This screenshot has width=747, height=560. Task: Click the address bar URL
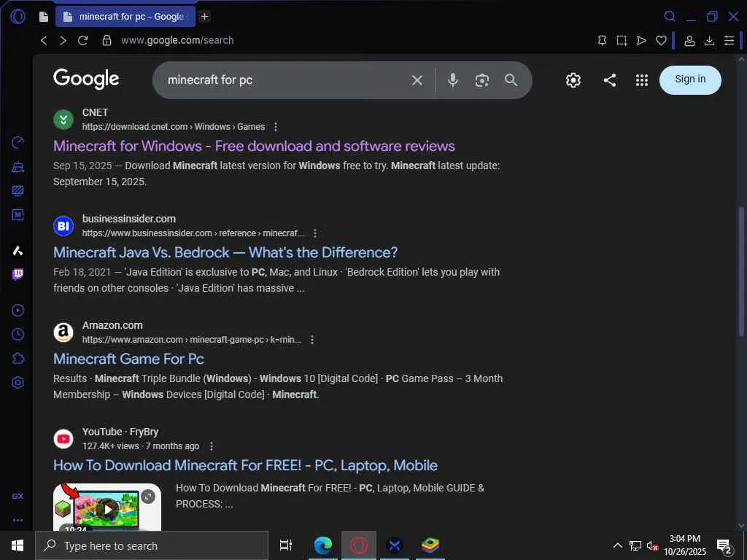tap(177, 41)
